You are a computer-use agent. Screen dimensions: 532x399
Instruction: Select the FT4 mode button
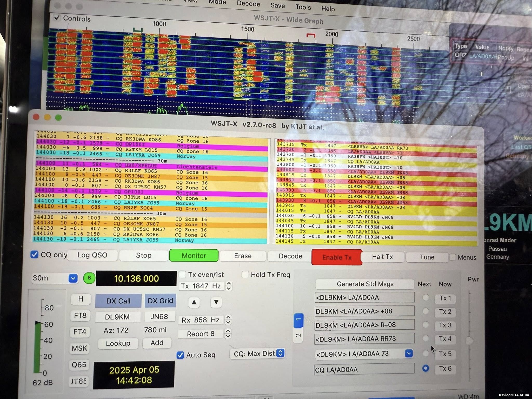tap(80, 332)
